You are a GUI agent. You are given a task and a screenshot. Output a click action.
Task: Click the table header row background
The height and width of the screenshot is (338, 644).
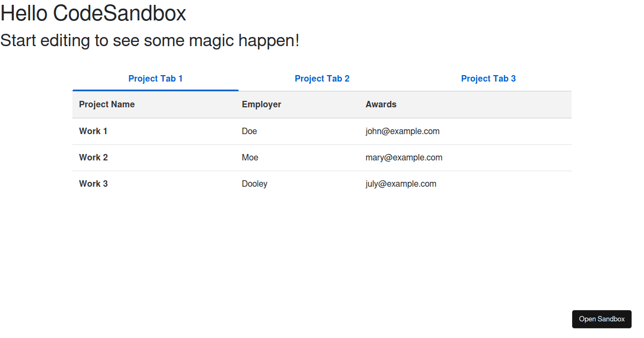pyautogui.click(x=510, y=104)
